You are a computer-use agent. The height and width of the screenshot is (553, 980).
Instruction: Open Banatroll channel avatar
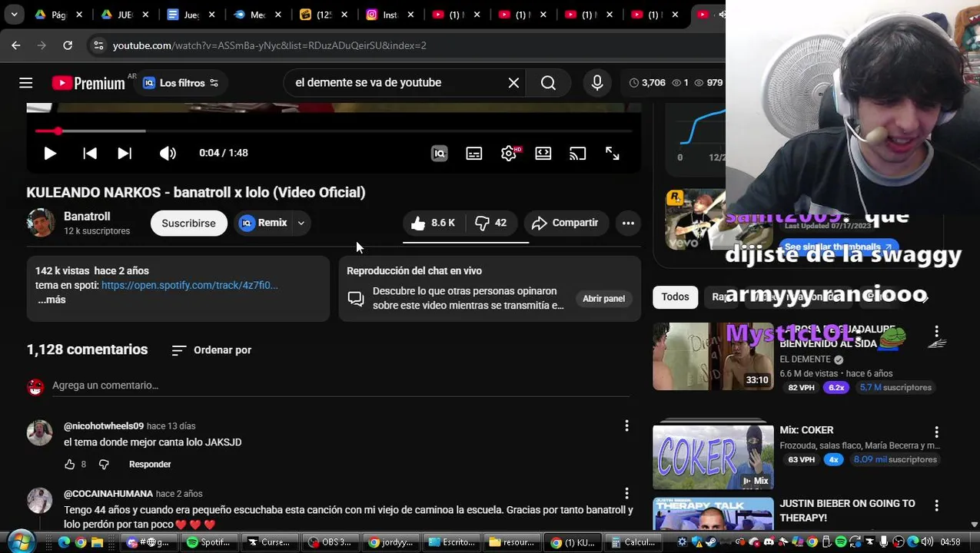pyautogui.click(x=42, y=223)
